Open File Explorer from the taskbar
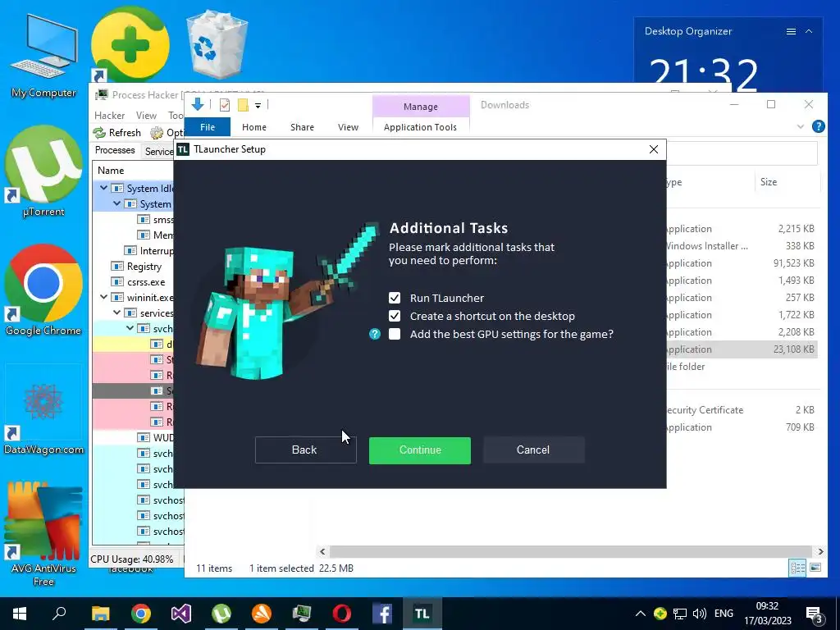This screenshot has width=840, height=630. pyautogui.click(x=100, y=614)
